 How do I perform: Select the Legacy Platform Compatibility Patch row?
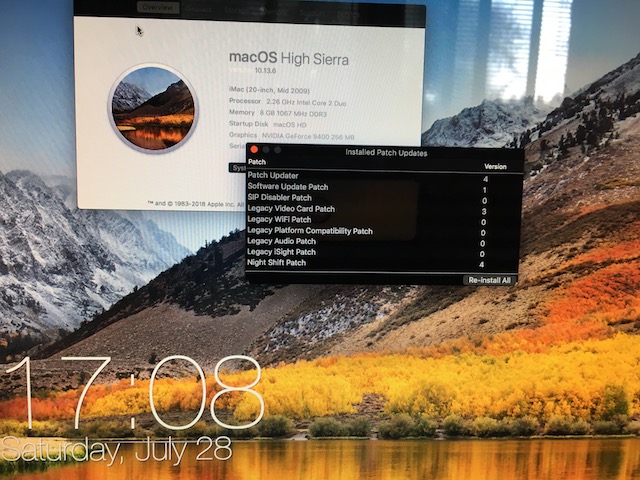(x=383, y=231)
